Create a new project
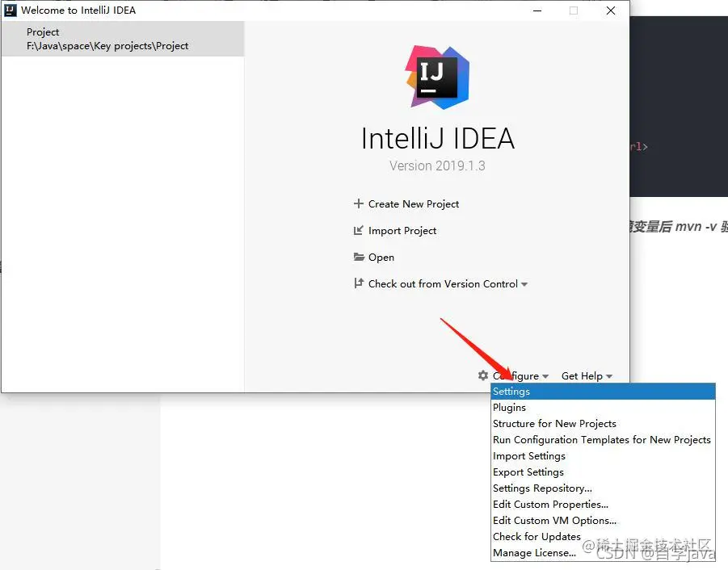728x570 pixels. [x=413, y=204]
